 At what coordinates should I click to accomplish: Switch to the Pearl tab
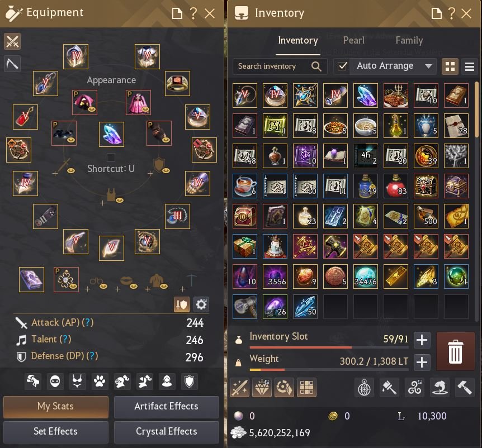[354, 40]
